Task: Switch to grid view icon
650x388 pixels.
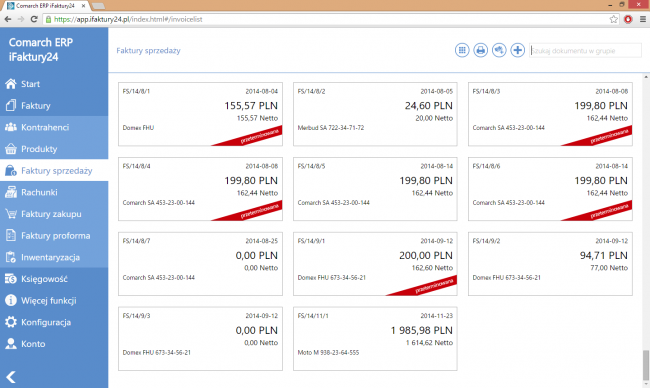Action: (462, 51)
